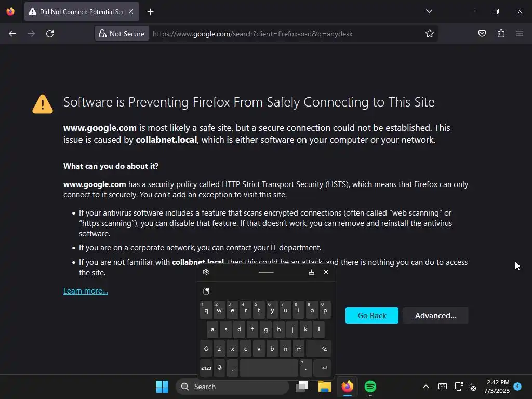532x399 pixels.
Task: Show hidden system tray icons
Action: coord(426,387)
